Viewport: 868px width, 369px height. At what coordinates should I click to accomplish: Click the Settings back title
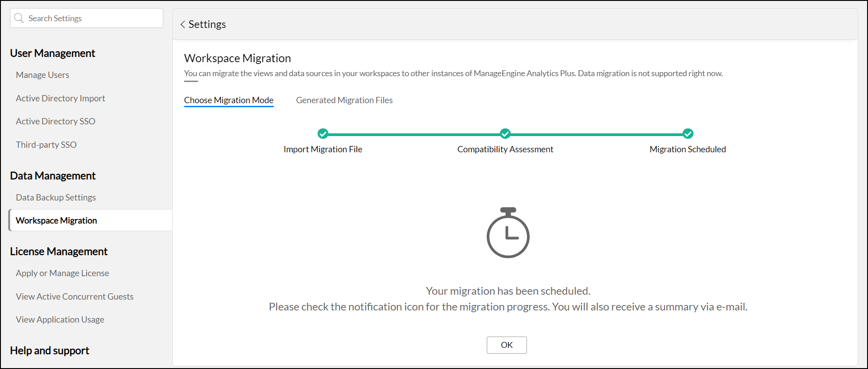(x=207, y=24)
